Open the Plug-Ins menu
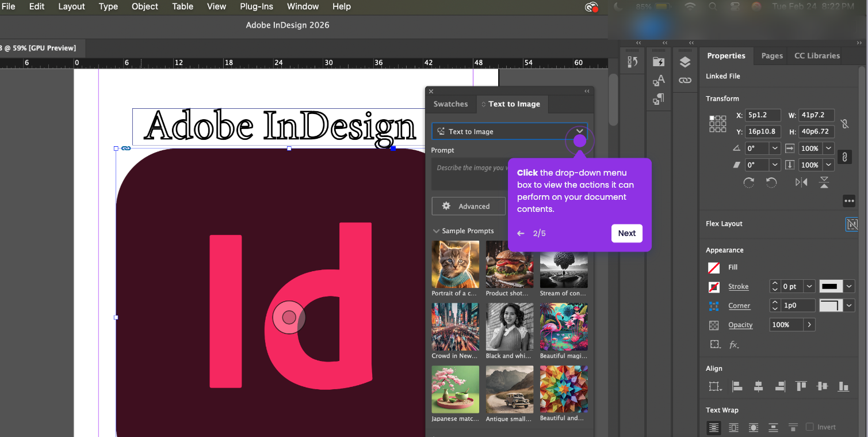This screenshot has width=868, height=437. coord(257,7)
